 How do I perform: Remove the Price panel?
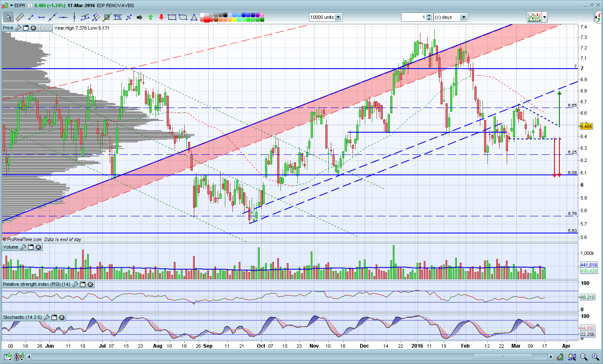pyautogui.click(x=33, y=28)
